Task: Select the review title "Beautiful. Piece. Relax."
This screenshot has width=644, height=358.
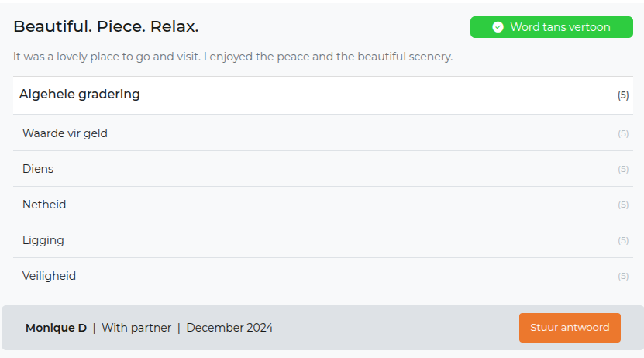Action: pos(106,27)
